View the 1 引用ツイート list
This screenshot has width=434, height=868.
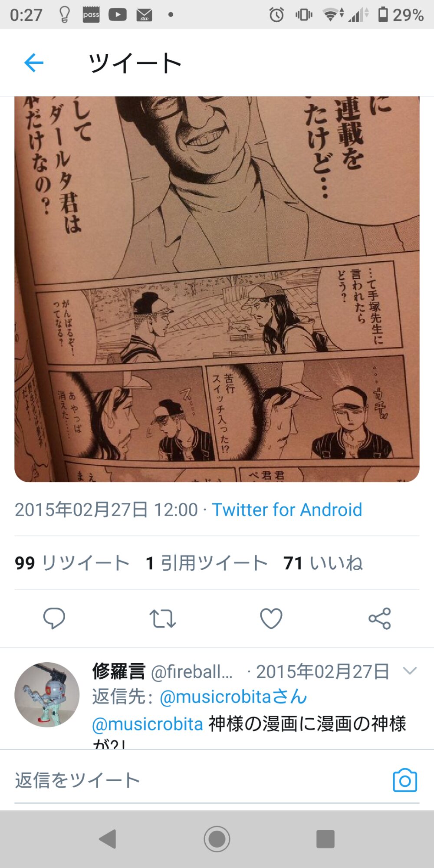pos(207,563)
